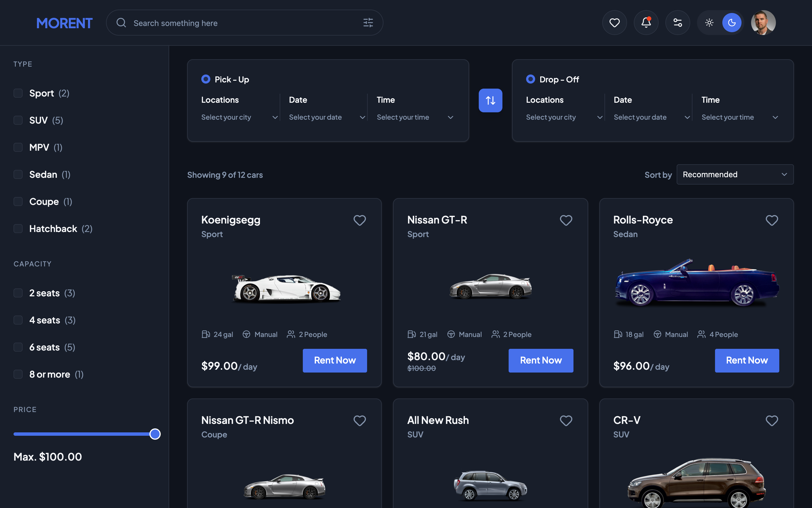Image resolution: width=812 pixels, height=508 pixels.
Task: Open Pick-Up Select your city dropdown
Action: [x=240, y=117]
